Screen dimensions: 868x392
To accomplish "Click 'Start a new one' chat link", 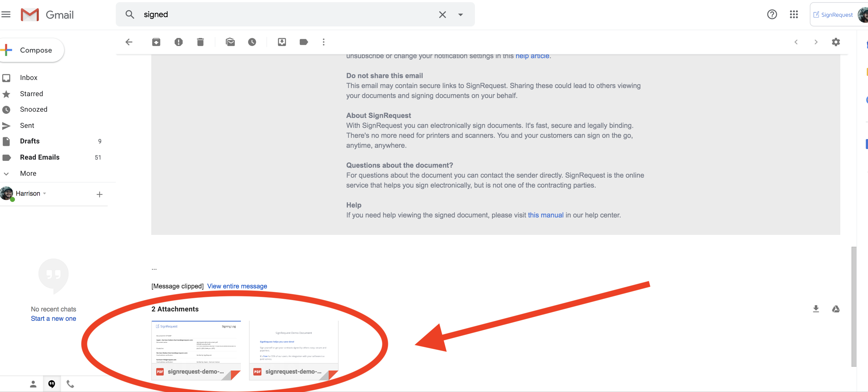I will tap(53, 318).
